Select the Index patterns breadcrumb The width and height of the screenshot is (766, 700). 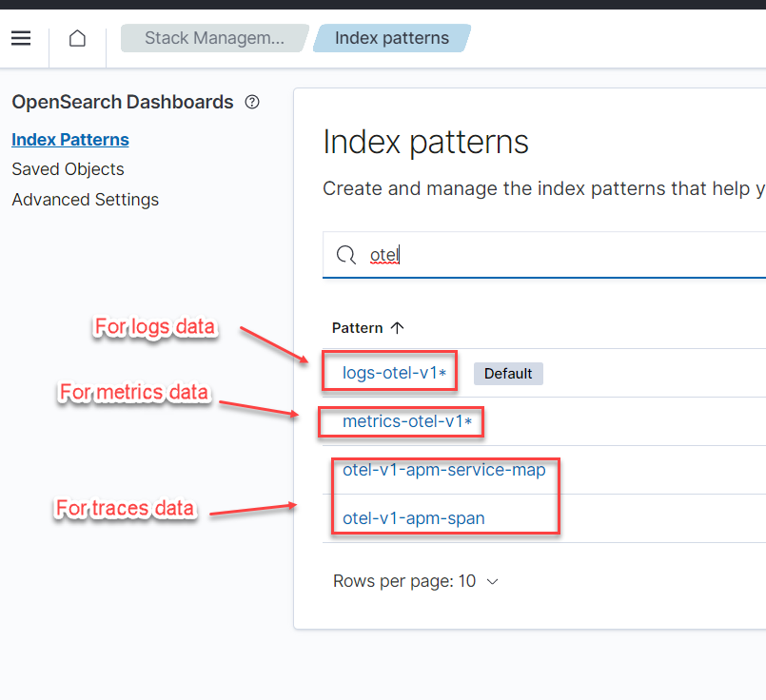tap(391, 38)
